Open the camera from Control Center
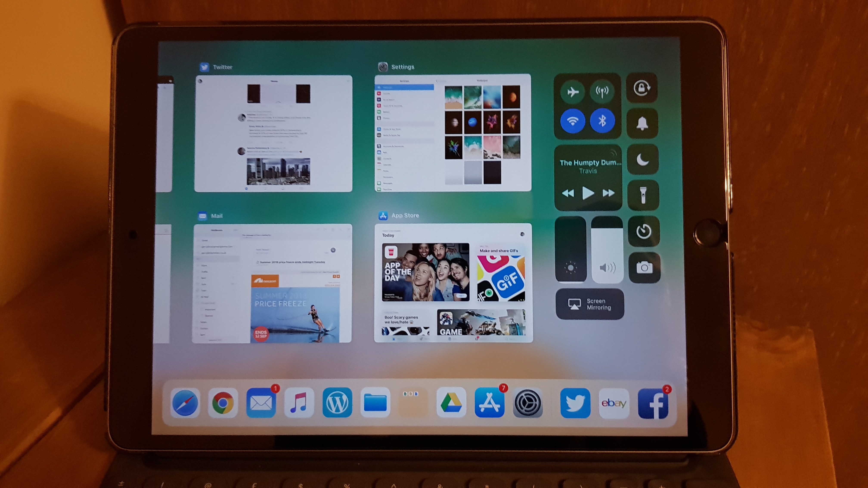This screenshot has width=868, height=488. (644, 267)
